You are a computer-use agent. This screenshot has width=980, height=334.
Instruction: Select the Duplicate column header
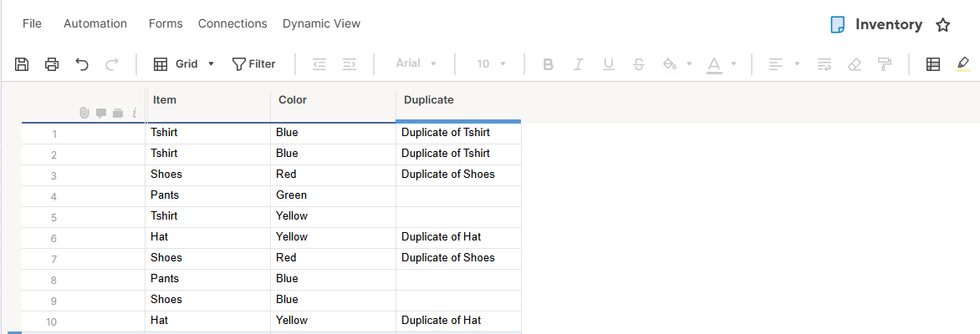point(458,107)
